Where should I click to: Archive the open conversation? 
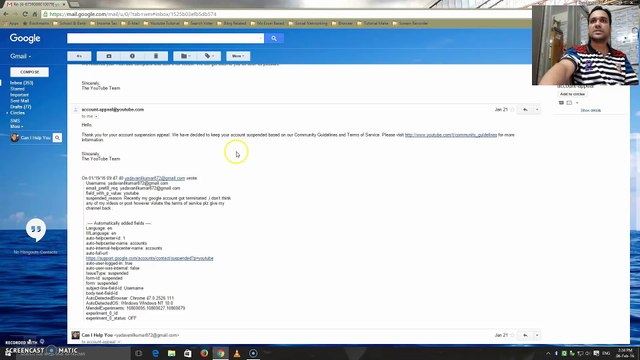109,56
